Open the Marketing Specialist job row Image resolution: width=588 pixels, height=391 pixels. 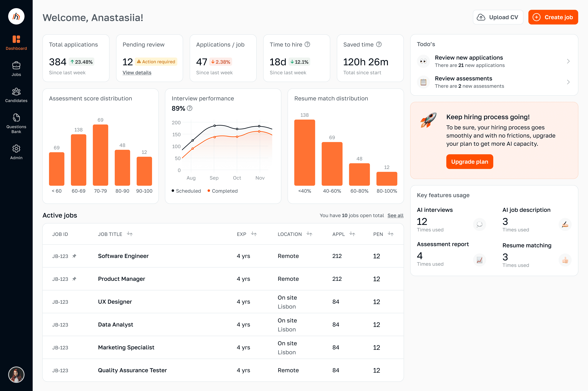coord(223,347)
